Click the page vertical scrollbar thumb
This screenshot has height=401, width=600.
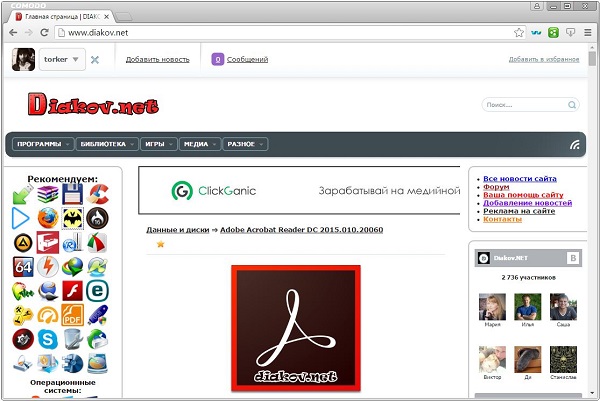pos(592,59)
